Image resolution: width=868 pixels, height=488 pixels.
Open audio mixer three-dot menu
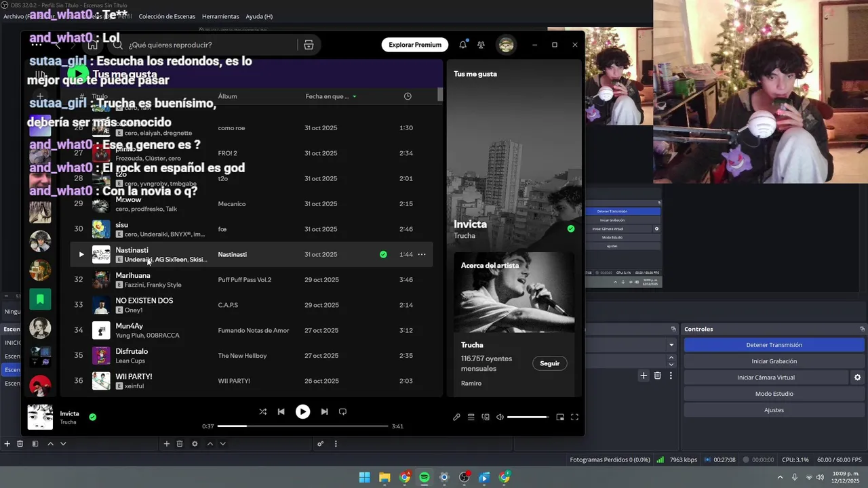coord(336,444)
